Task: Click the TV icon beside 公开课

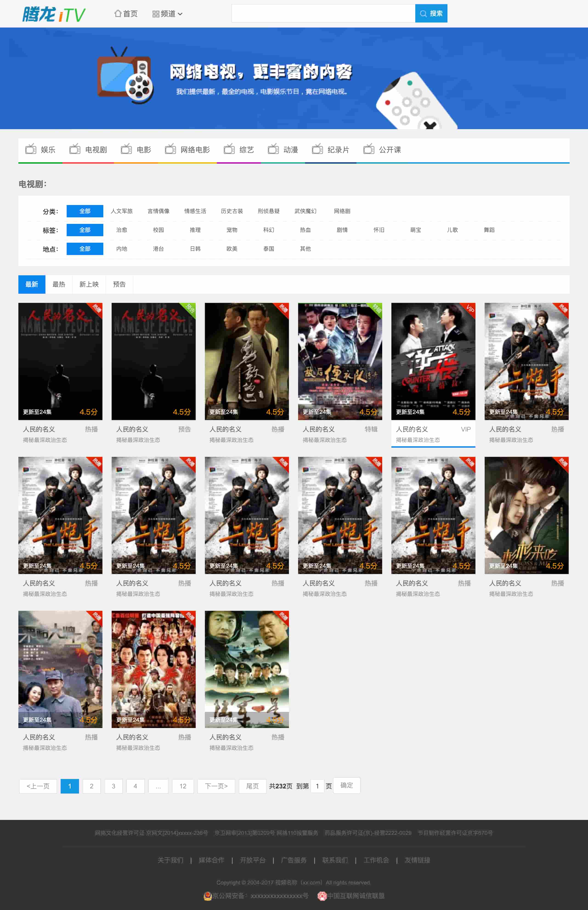Action: (x=369, y=149)
